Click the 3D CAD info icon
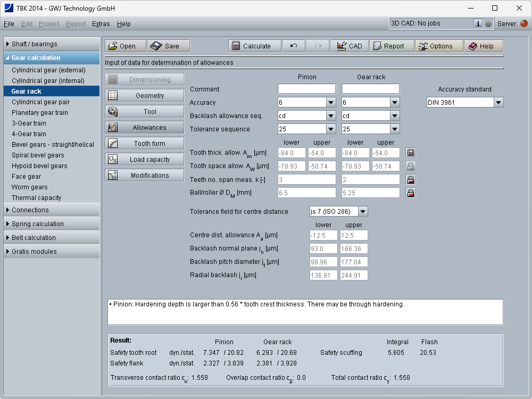This screenshot has width=532, height=399. [x=478, y=23]
